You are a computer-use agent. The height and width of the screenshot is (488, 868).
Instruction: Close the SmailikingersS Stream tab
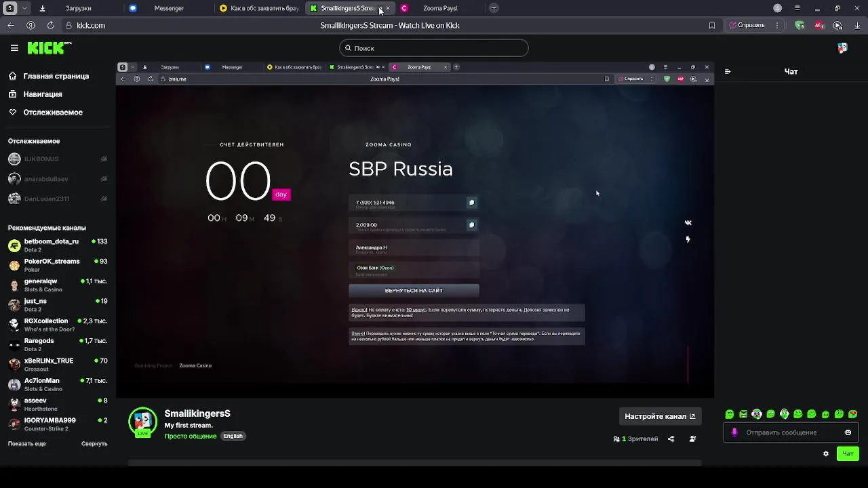[388, 8]
